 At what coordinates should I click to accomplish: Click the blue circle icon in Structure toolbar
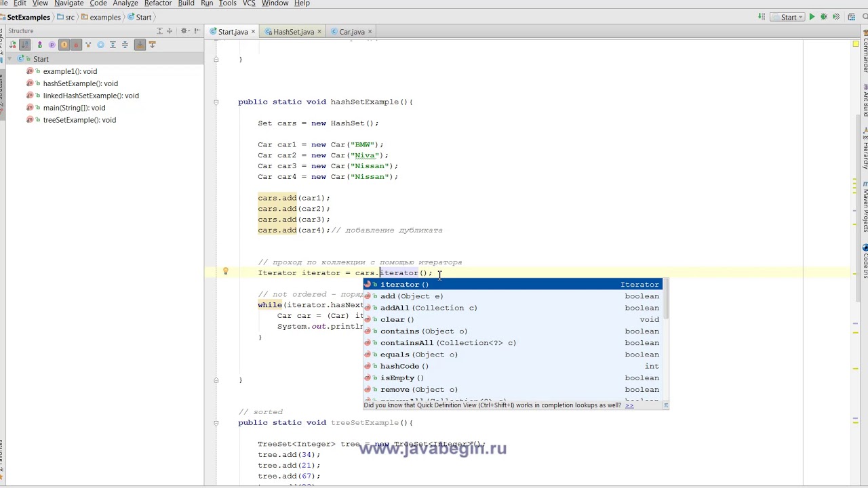(x=100, y=45)
